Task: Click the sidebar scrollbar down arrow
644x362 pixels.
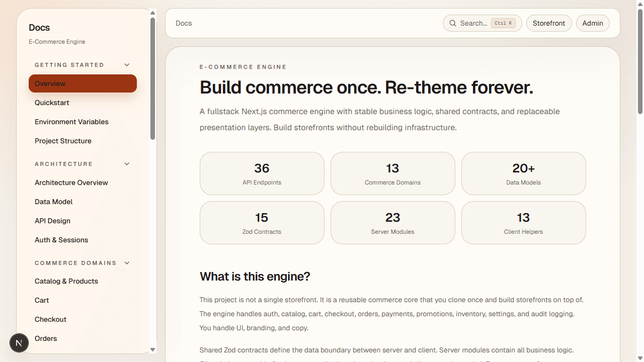Action: [x=153, y=350]
